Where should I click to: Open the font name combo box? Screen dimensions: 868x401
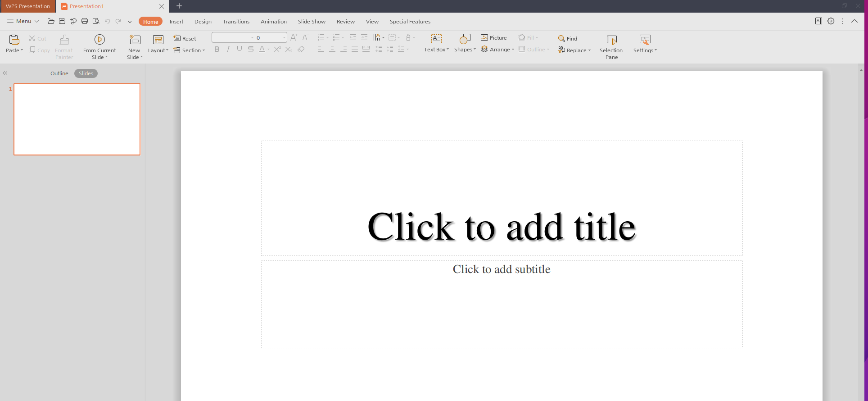click(233, 37)
